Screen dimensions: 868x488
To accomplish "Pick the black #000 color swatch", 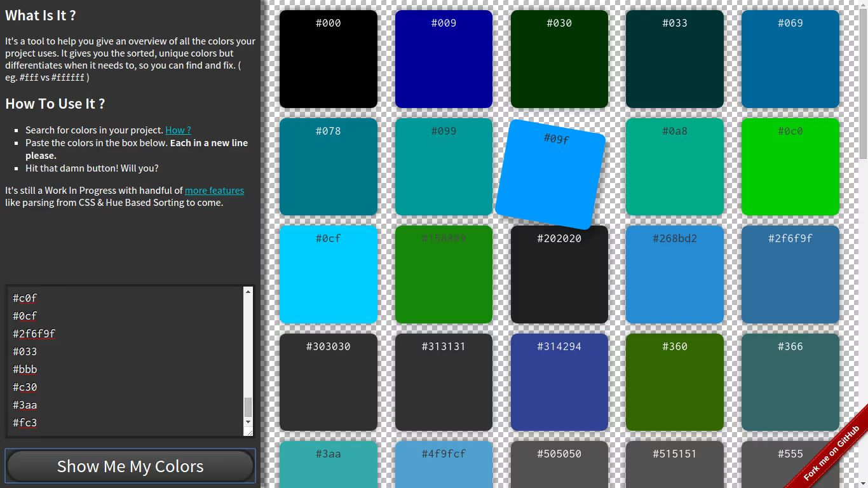I will pos(329,59).
